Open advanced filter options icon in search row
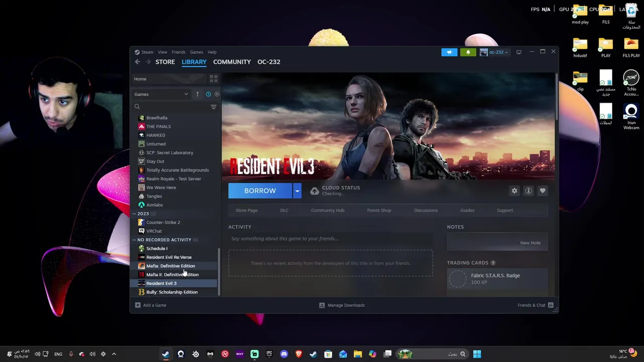Image resolution: width=644 pixels, height=362 pixels. (213, 107)
